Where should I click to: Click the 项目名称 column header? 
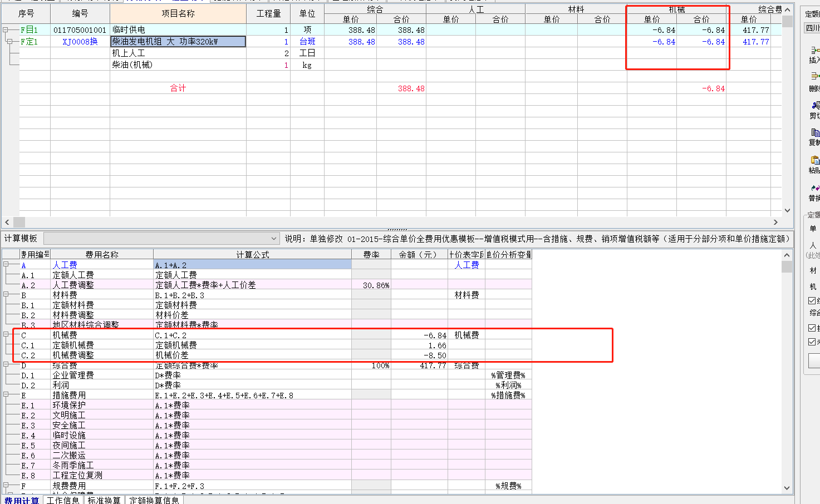tap(178, 13)
